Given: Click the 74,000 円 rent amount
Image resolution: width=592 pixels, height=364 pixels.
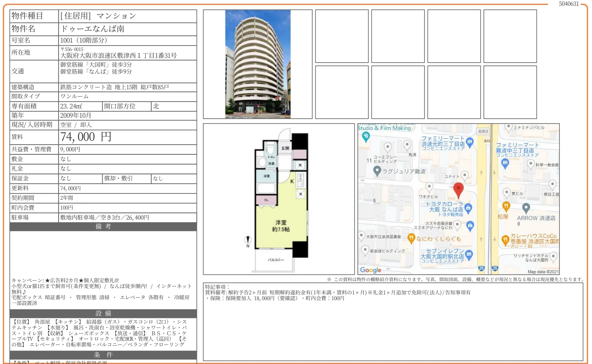Looking at the screenshot, I should click(86, 137).
